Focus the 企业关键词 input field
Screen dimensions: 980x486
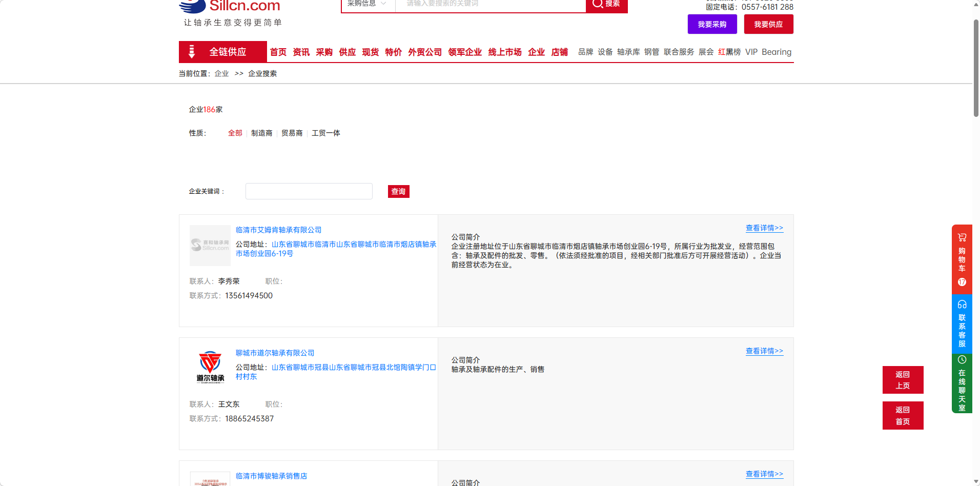(309, 191)
